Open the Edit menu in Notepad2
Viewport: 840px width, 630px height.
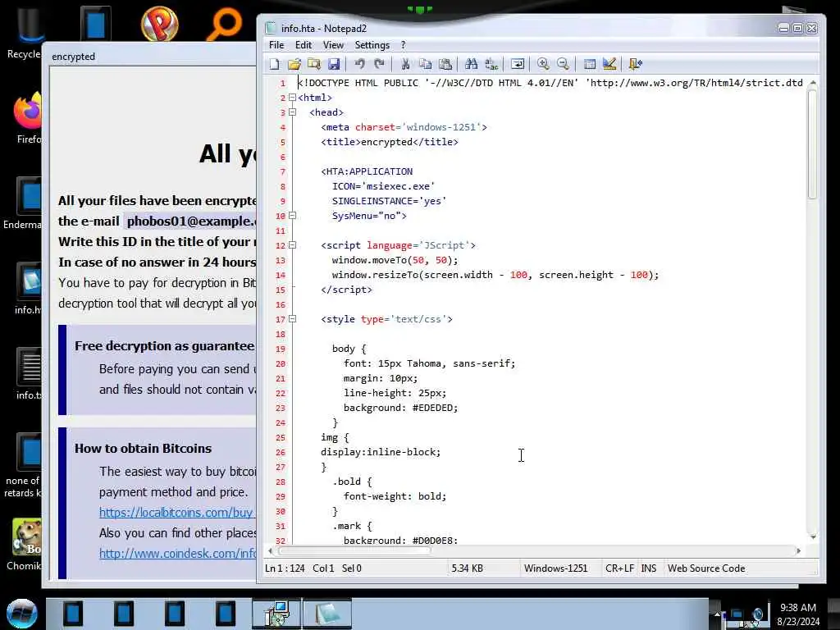pyautogui.click(x=304, y=45)
